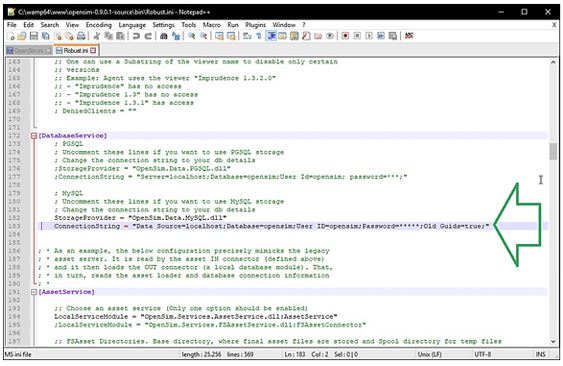563x366 pixels.
Task: Click Run Macro Multiple Times icon
Action: coord(381,36)
